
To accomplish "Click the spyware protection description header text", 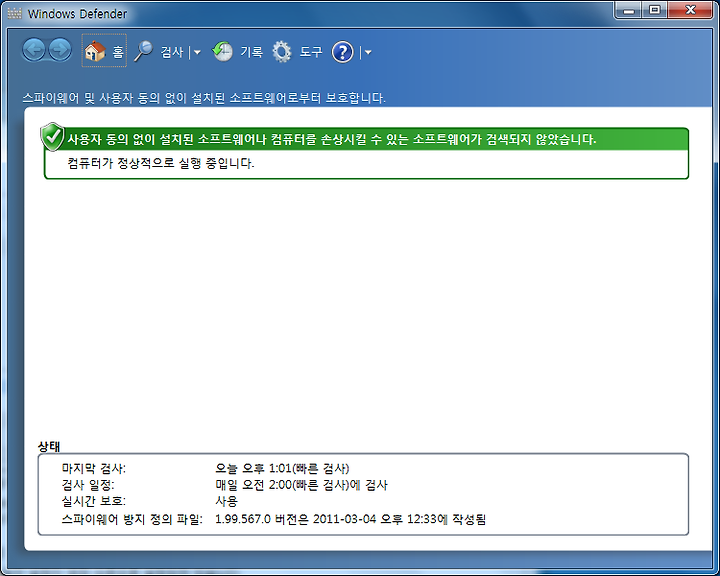I will [x=204, y=98].
